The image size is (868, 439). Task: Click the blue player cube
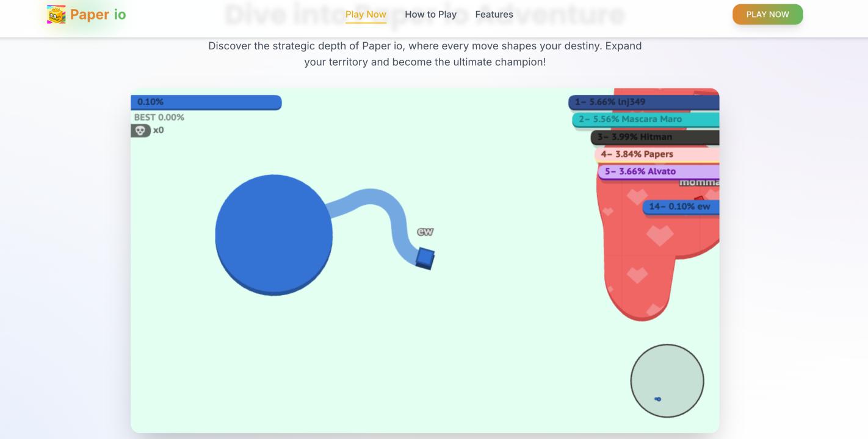tap(425, 258)
